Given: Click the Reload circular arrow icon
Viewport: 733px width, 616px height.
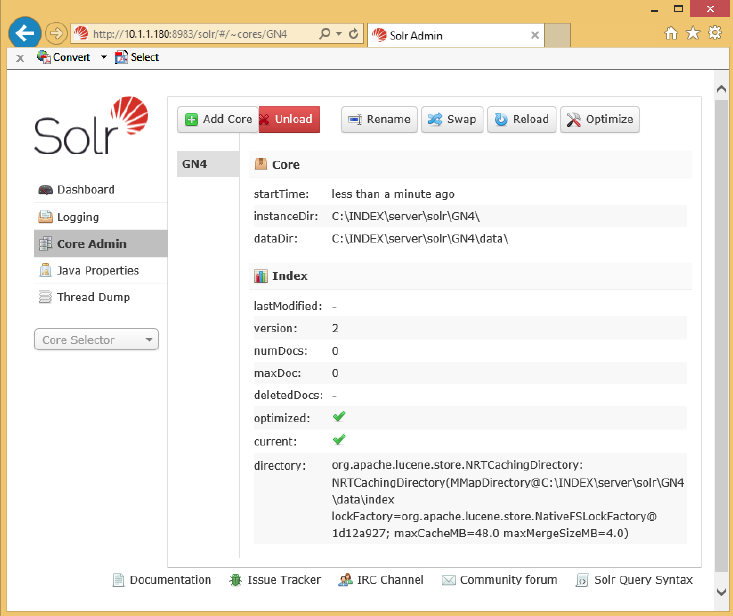Looking at the screenshot, I should pyautogui.click(x=501, y=120).
